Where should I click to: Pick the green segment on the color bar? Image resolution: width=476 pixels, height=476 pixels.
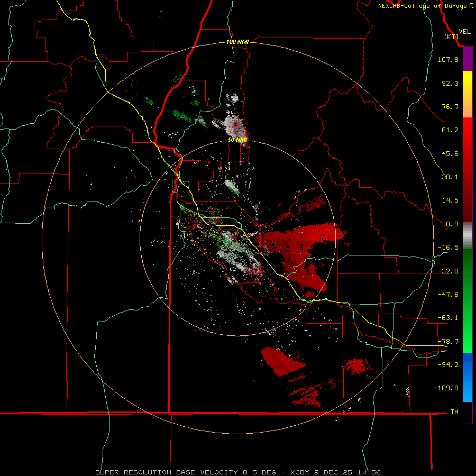467,300
